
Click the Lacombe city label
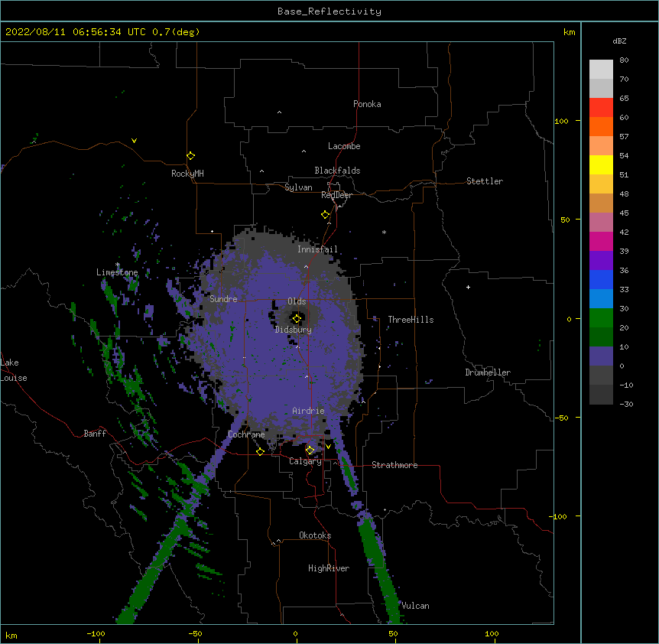344,146
